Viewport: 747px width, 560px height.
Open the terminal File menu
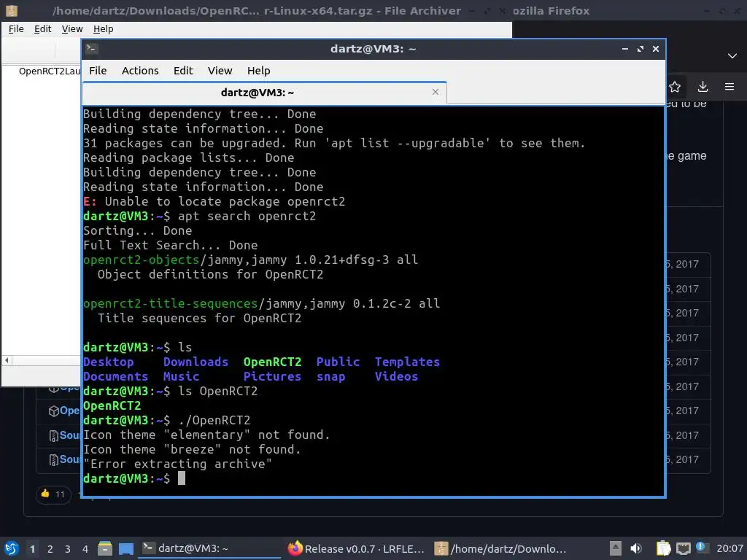(98, 71)
